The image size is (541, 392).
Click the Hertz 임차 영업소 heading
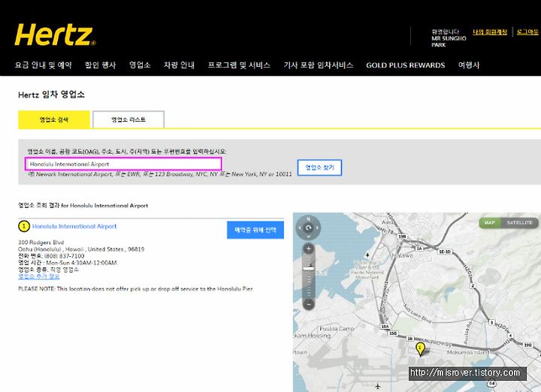51,95
